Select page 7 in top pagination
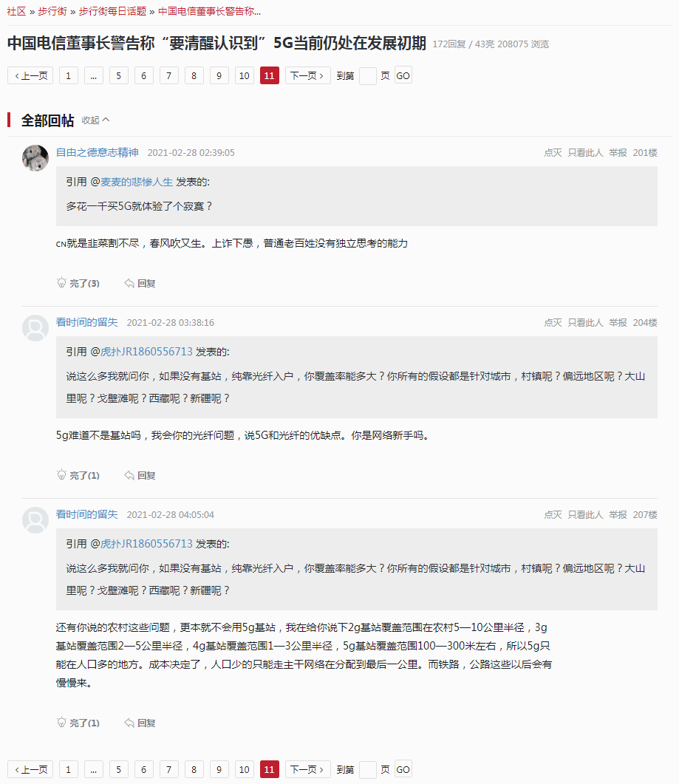This screenshot has height=784, width=679. pos(169,76)
